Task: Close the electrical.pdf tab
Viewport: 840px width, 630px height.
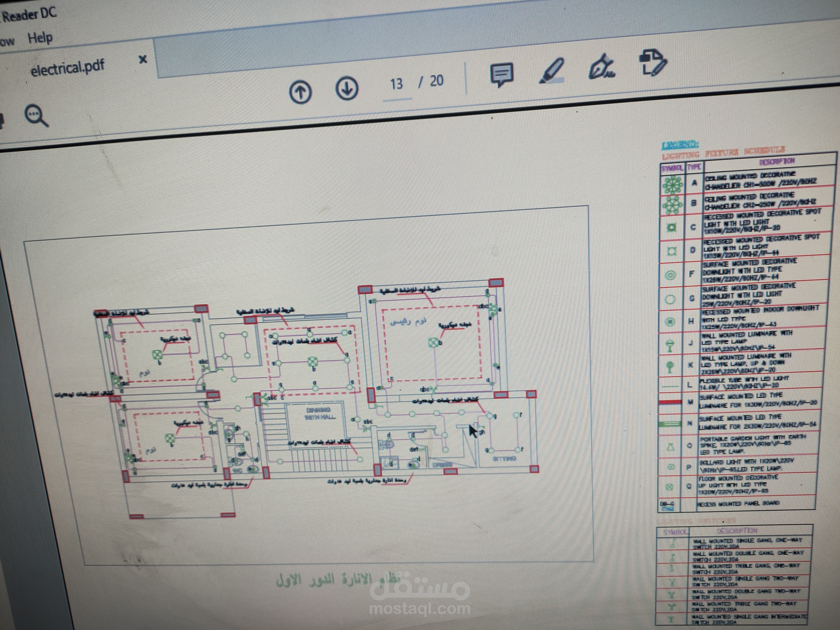Action: pos(143,59)
